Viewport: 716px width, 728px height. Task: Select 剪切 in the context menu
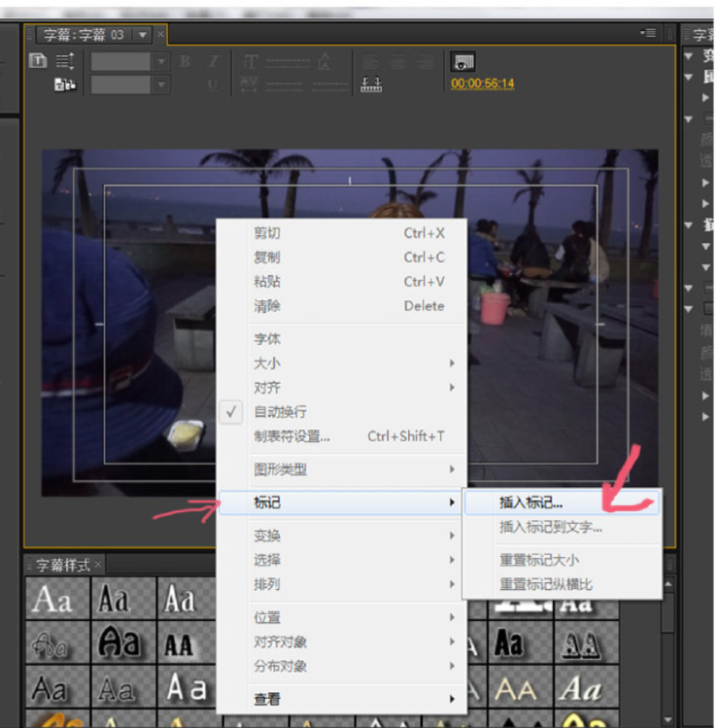pyautogui.click(x=267, y=233)
